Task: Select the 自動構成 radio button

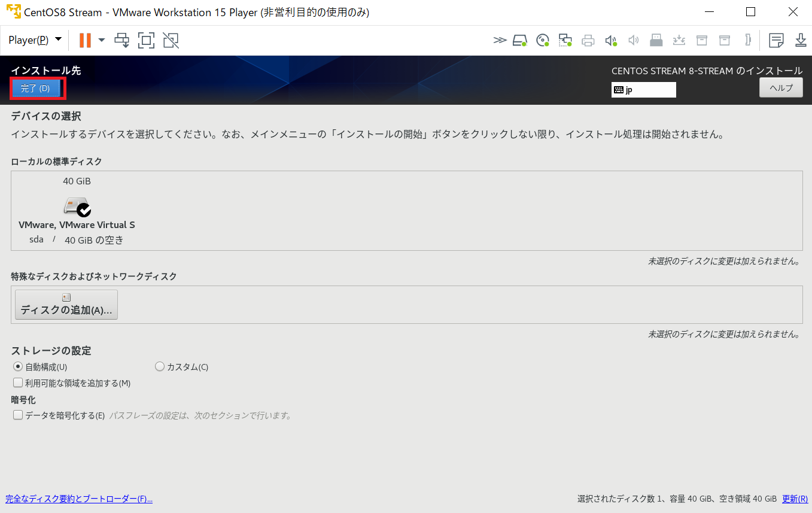Action: 18,367
